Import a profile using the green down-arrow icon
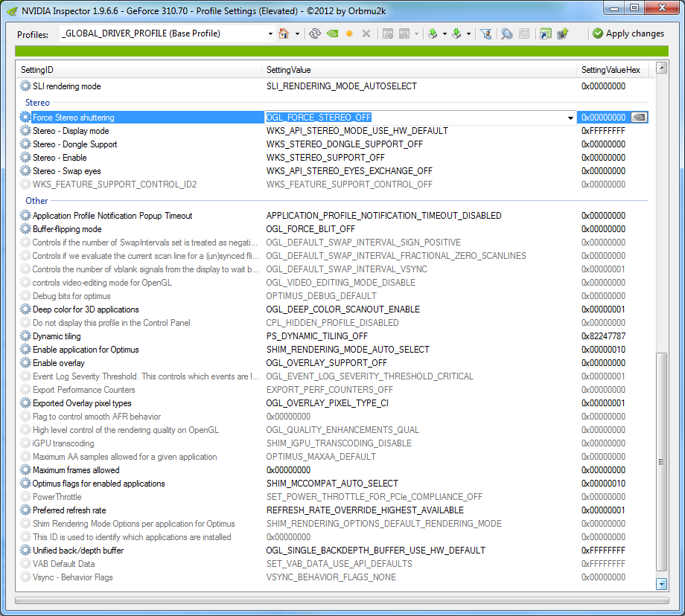The height and width of the screenshot is (616, 685). (x=456, y=33)
